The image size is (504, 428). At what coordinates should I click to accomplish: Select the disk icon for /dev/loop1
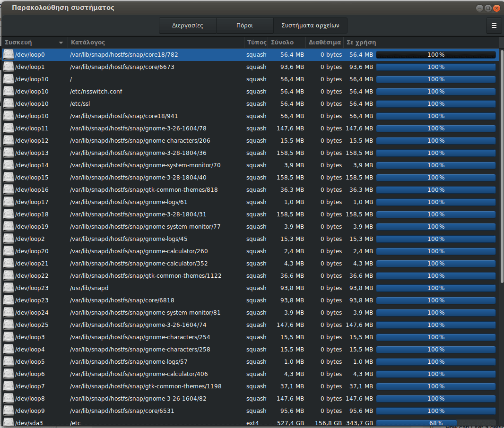[9, 67]
